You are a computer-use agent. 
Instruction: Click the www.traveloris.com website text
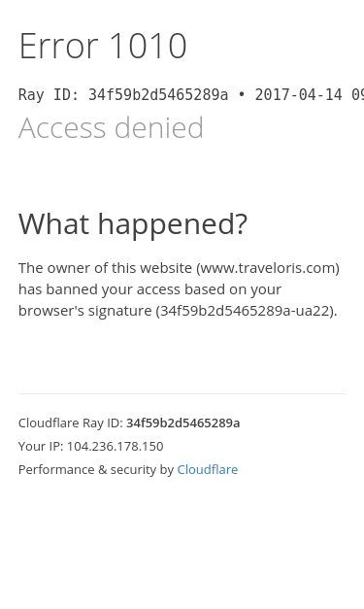tap(268, 268)
